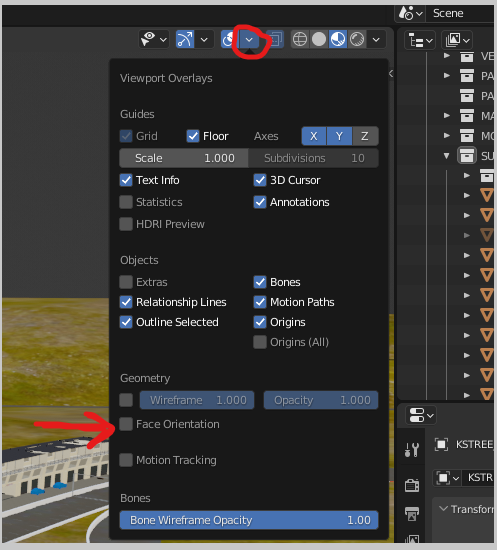
Task: Select solid viewport shading mode
Action: [x=319, y=39]
